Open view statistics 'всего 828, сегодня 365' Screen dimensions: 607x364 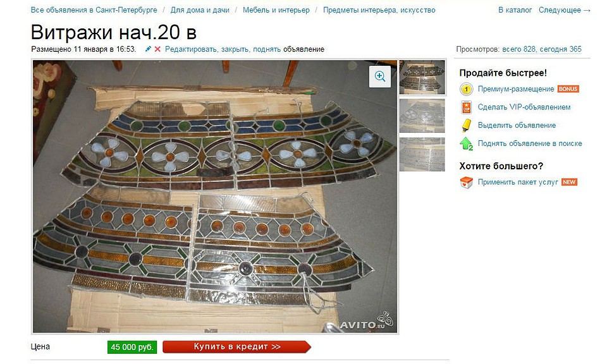[542, 49]
